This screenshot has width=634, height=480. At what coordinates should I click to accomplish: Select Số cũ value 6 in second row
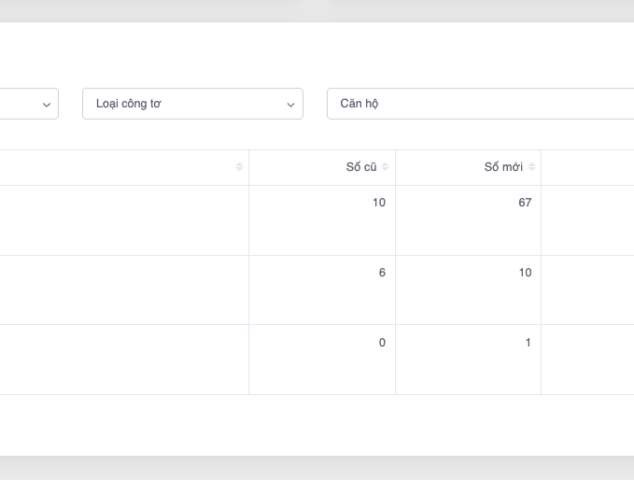[381, 273]
